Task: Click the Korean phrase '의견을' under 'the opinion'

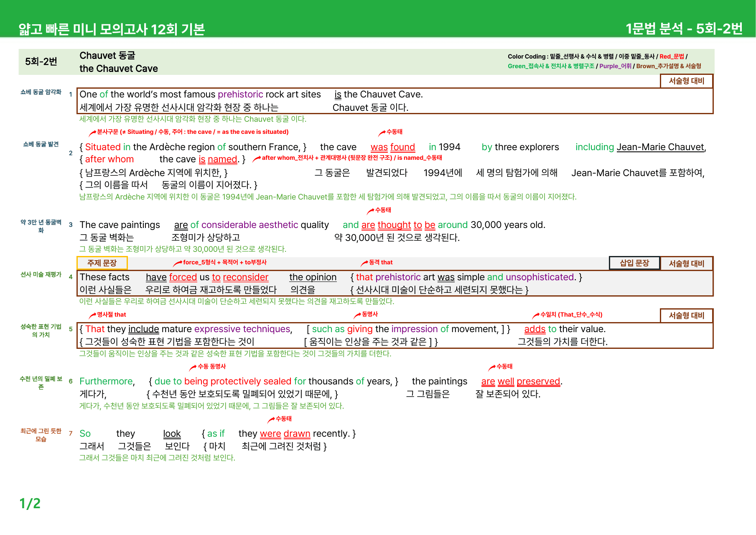Action: point(303,290)
